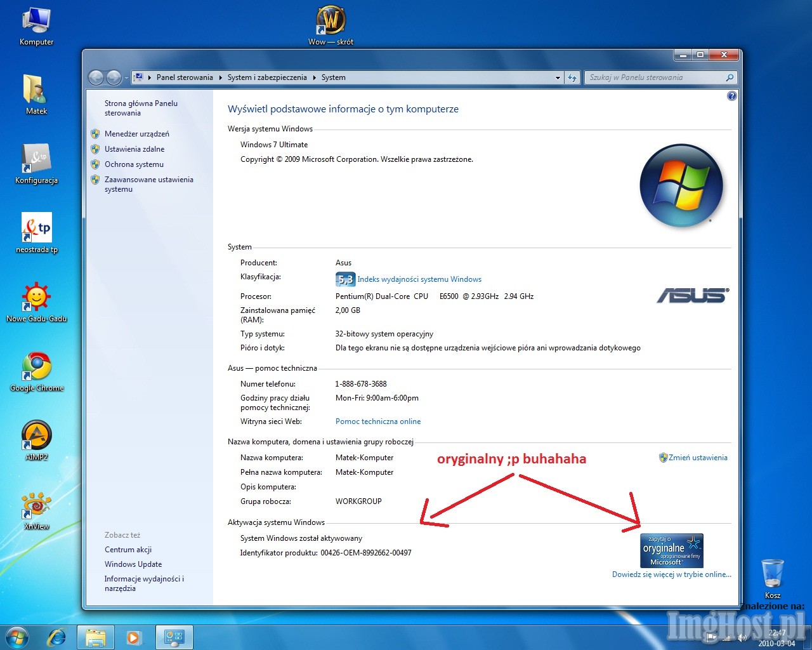Click the taskbar clock 22:47
Screen dimensions: 812x650
point(777,633)
